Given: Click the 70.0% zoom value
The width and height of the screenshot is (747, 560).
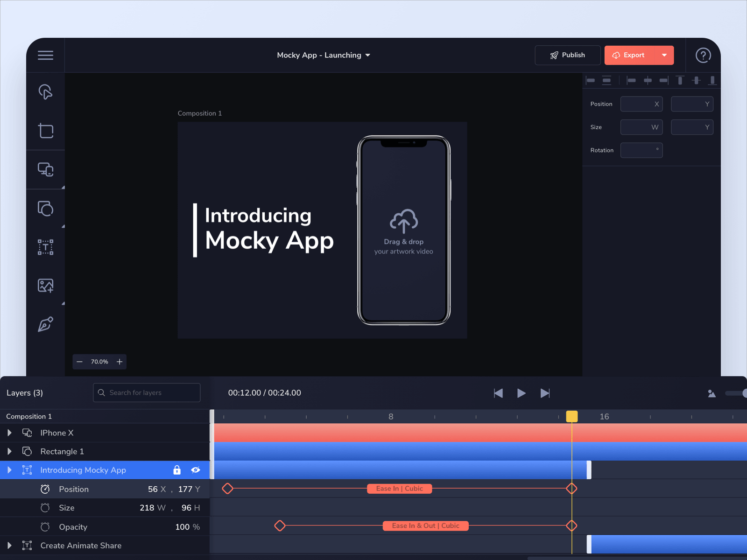Looking at the screenshot, I should (99, 362).
